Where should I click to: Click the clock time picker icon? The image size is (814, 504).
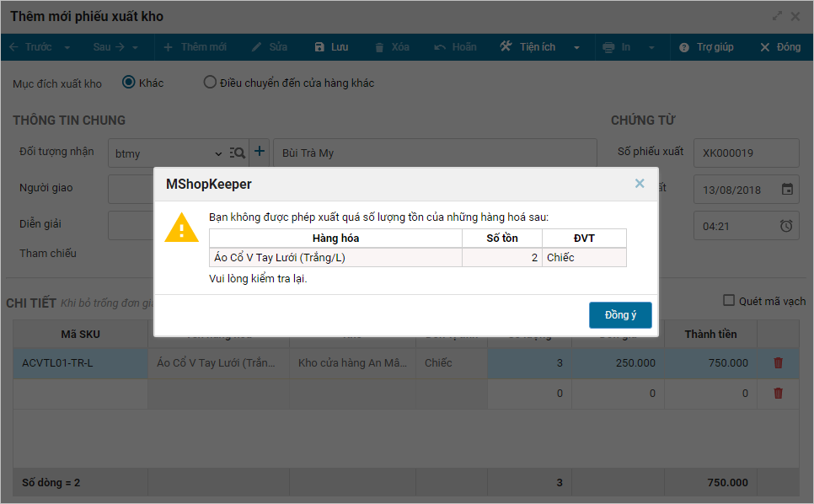pyautogui.click(x=786, y=225)
